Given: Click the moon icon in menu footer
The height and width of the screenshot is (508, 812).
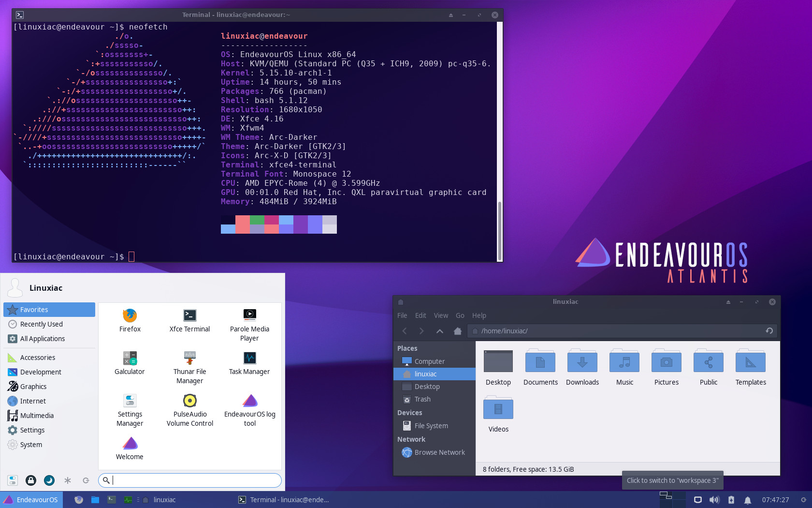Looking at the screenshot, I should click(x=49, y=480).
